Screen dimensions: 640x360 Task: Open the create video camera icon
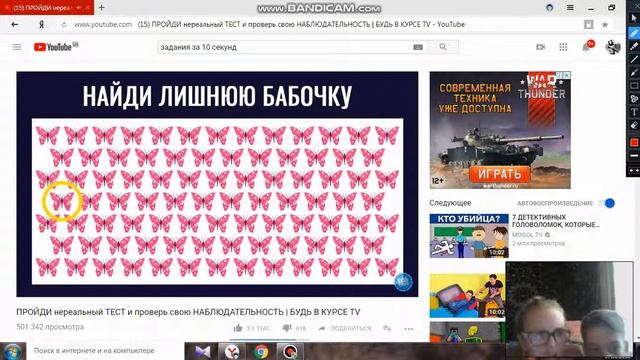click(x=541, y=47)
